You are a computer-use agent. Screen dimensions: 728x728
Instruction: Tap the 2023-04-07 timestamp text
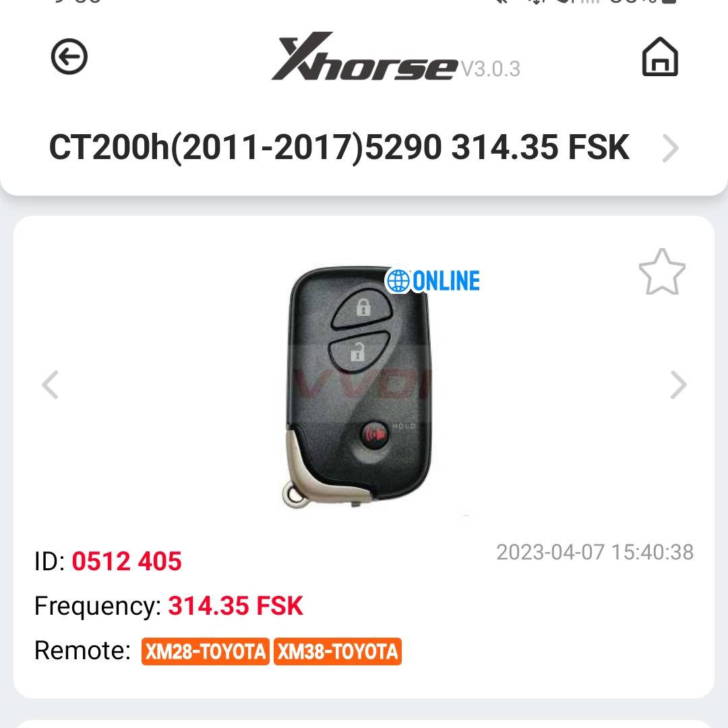click(595, 552)
